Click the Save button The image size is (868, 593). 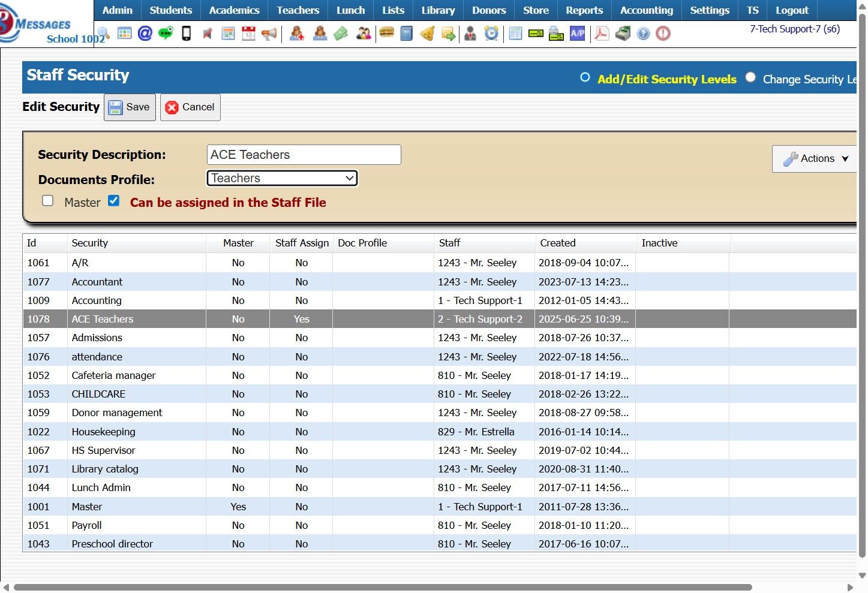click(130, 107)
